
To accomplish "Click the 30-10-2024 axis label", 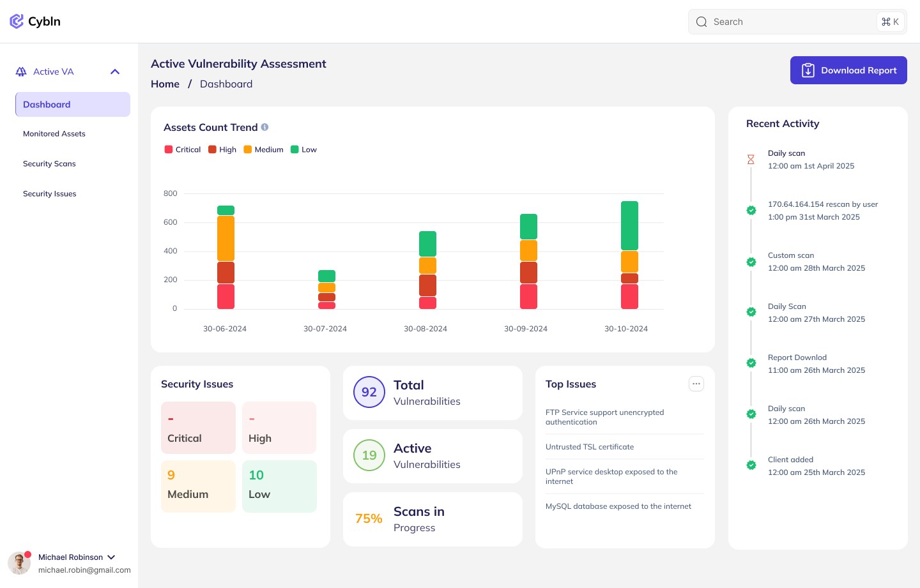I will pyautogui.click(x=626, y=329).
